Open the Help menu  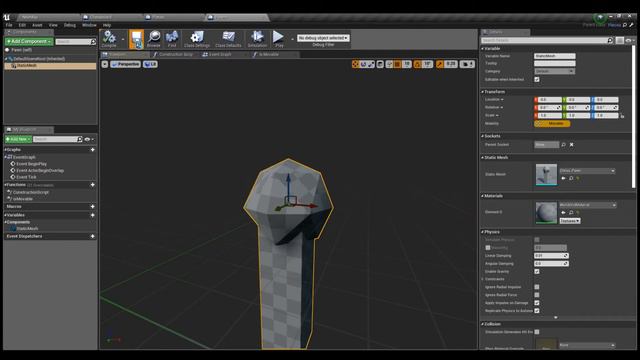pos(107,25)
